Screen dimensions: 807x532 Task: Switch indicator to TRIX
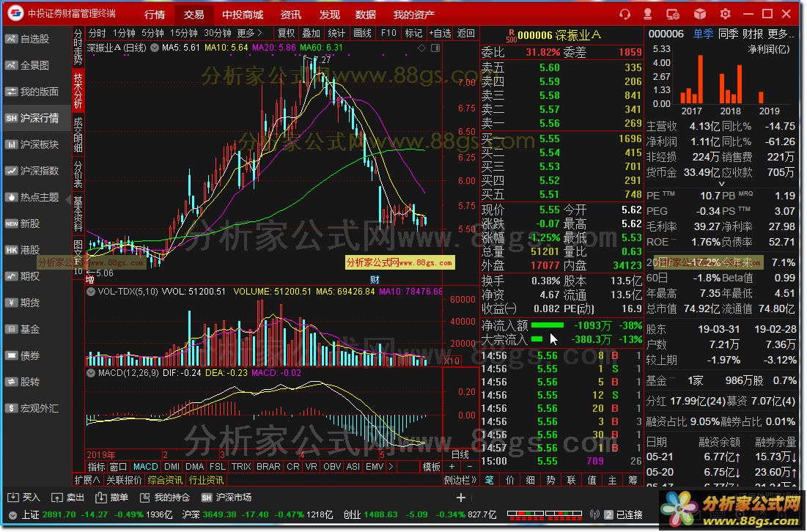241,468
